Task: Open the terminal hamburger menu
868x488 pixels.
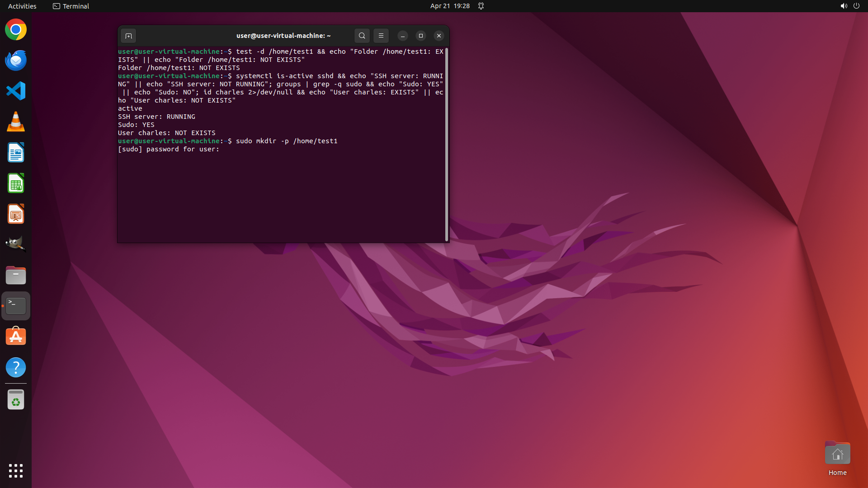Action: pyautogui.click(x=381, y=36)
